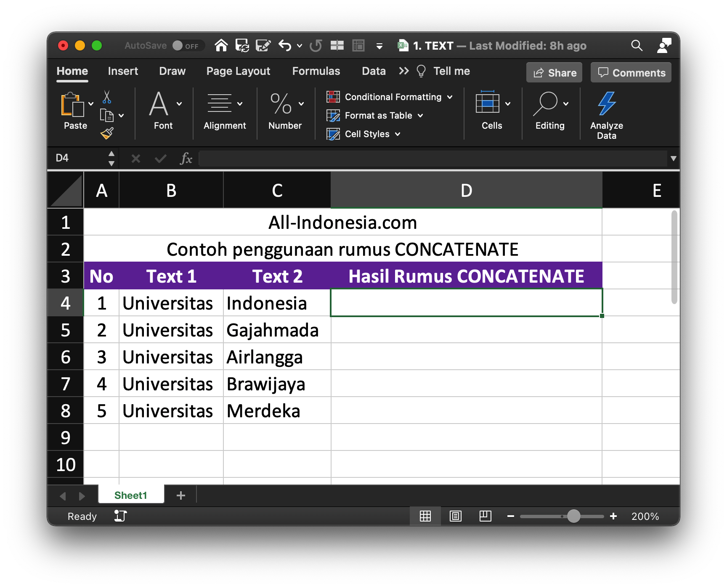Image resolution: width=727 pixels, height=588 pixels.
Task: Click the zoom slider handle
Action: (x=573, y=516)
